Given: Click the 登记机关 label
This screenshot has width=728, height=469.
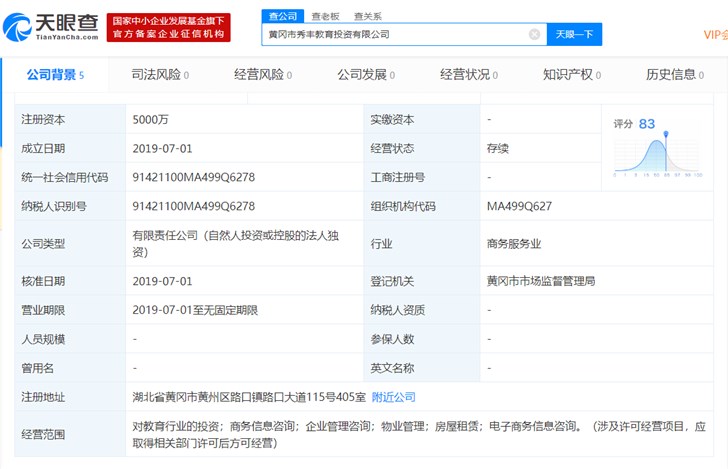Looking at the screenshot, I should click(392, 281).
